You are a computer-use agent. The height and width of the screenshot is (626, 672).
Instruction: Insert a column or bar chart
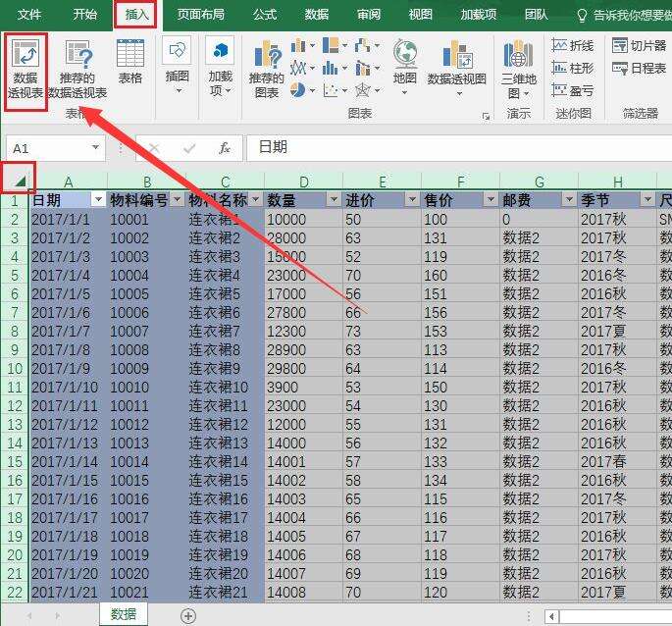coord(302,45)
